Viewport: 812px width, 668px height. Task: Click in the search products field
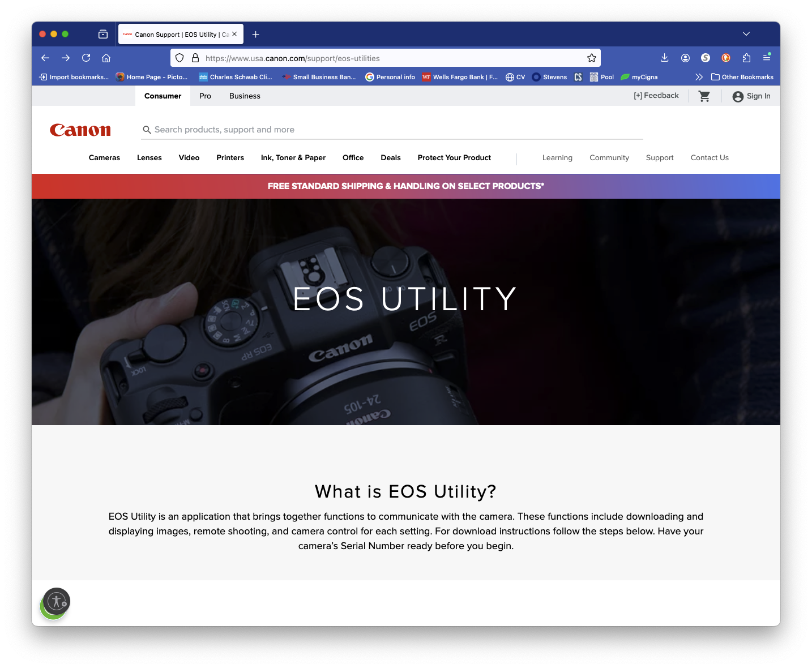click(x=392, y=130)
